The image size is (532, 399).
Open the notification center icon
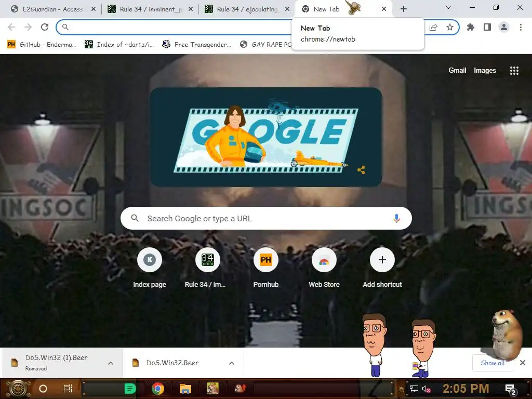point(510,389)
